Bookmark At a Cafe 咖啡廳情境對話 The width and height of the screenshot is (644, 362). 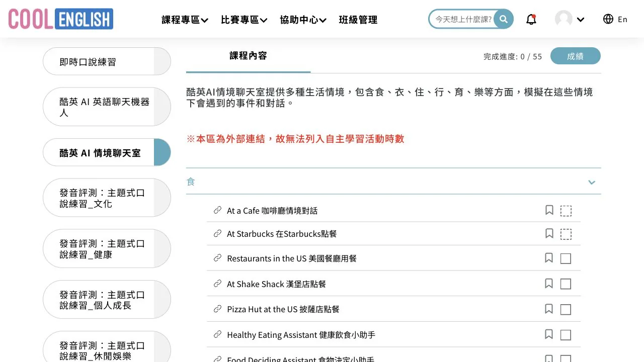[x=549, y=210]
